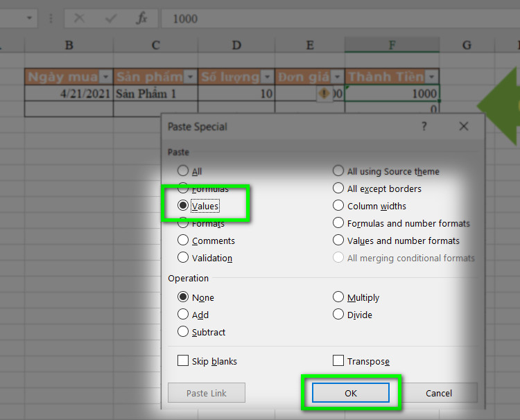Open the Insert Function fx button
Screen dimensions: 520x420
tap(141, 18)
